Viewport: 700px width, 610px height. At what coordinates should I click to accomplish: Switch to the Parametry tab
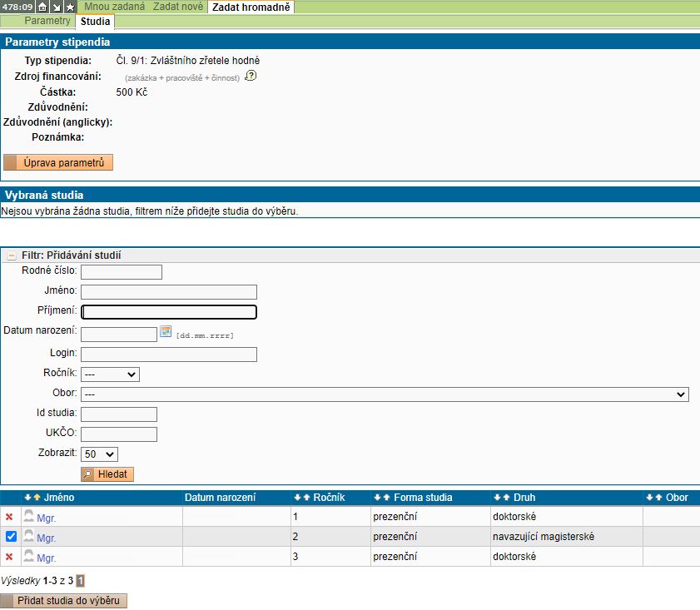(47, 21)
